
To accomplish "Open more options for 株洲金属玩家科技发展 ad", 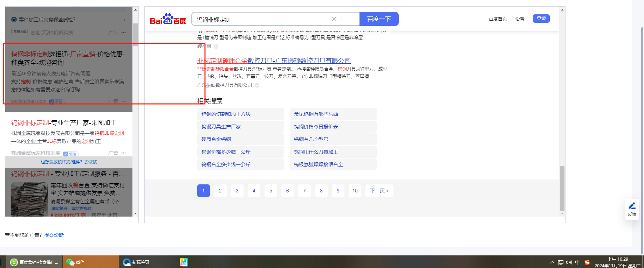I will point(124,153).
